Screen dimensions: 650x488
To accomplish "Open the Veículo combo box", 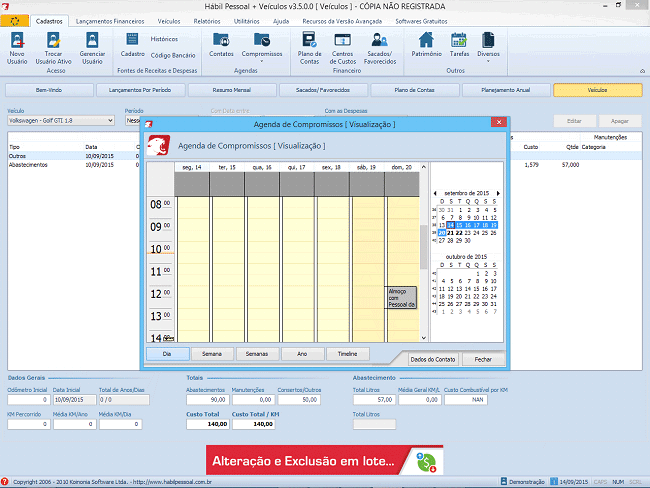I will coord(61,121).
